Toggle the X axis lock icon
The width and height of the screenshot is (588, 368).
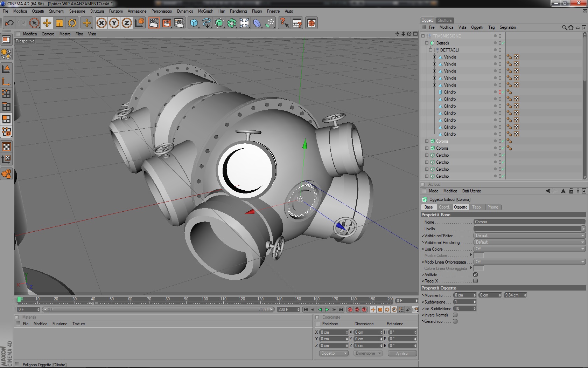(101, 23)
